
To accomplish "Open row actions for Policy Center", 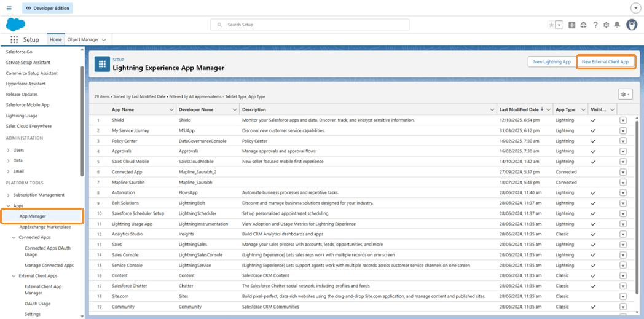I will coord(622,141).
